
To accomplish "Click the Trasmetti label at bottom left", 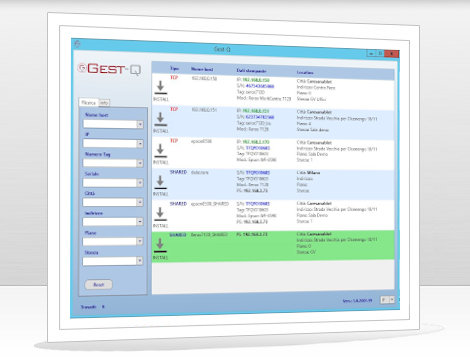I will (89, 307).
